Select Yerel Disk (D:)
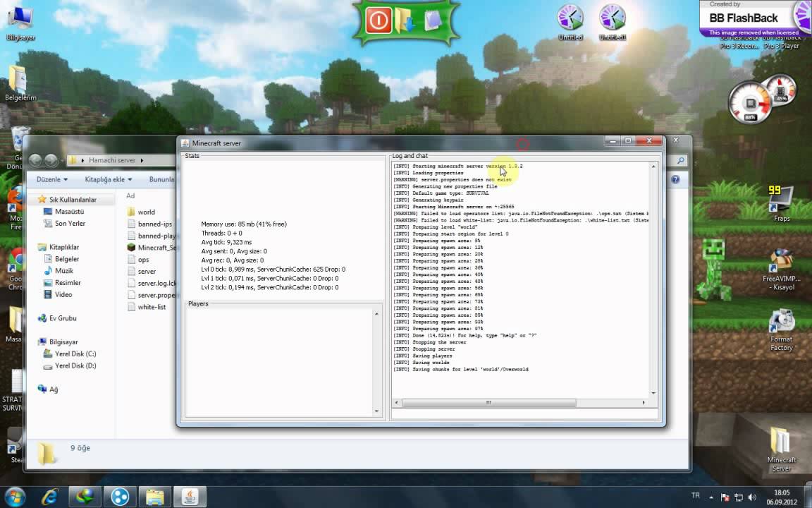This screenshot has height=508, width=812. (69, 365)
